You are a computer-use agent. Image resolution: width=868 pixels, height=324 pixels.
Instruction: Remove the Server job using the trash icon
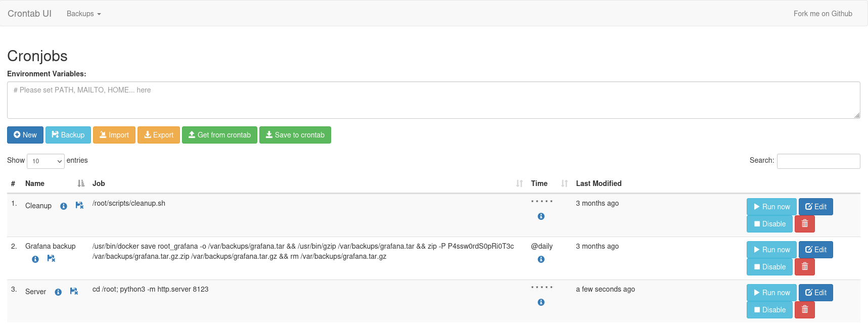pos(804,310)
